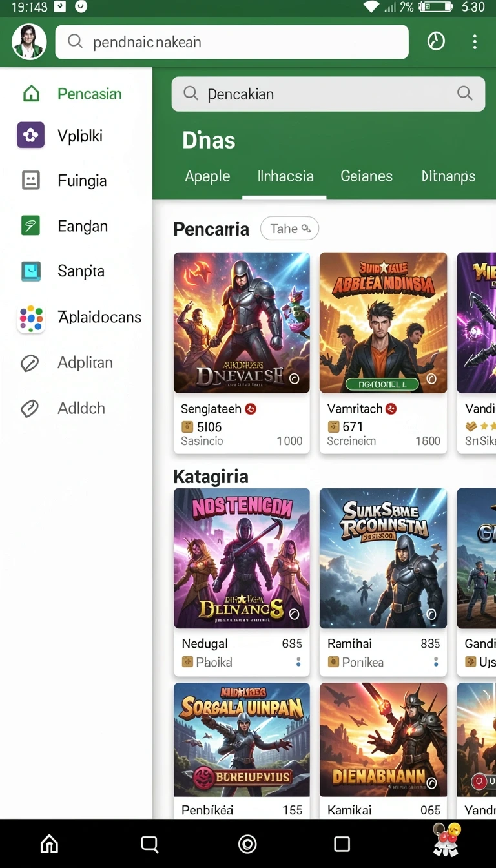Viewport: 496px width, 868px height.
Task: Click the purple Vplplki sidebar icon
Action: tap(30, 136)
